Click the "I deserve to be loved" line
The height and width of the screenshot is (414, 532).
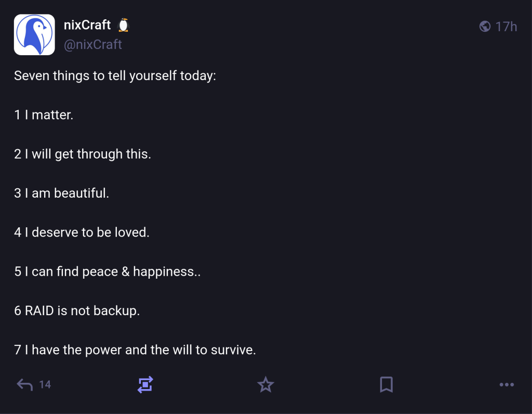[x=82, y=232]
